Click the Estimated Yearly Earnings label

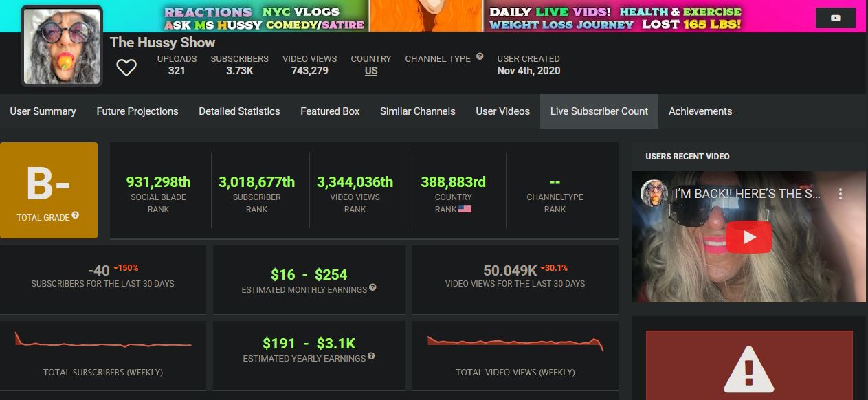point(304,358)
